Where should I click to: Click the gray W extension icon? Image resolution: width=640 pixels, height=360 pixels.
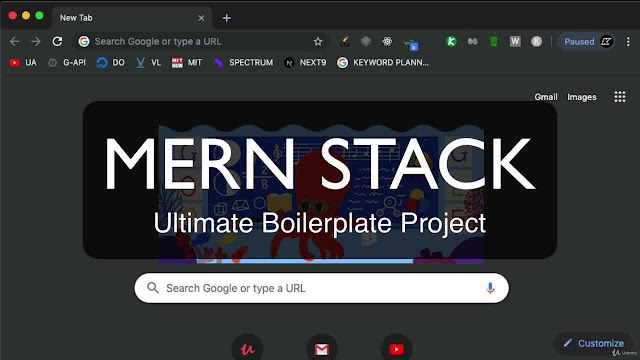515,41
